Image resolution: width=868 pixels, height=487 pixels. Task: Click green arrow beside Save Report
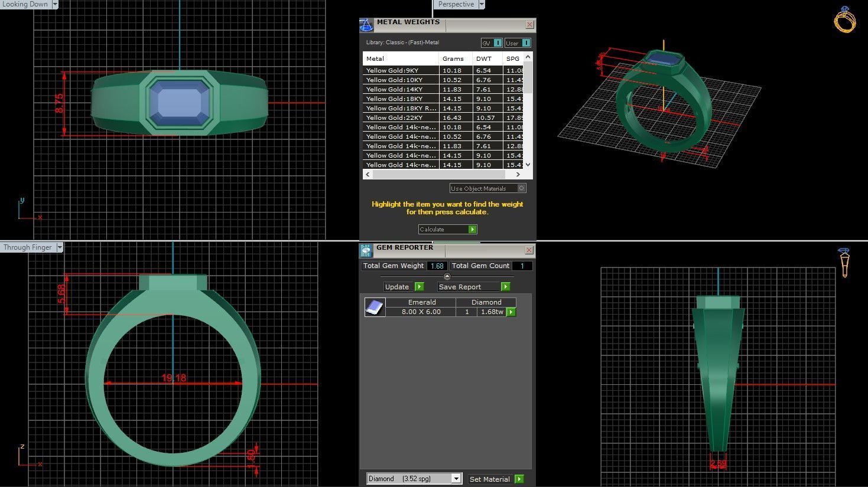pyautogui.click(x=505, y=286)
